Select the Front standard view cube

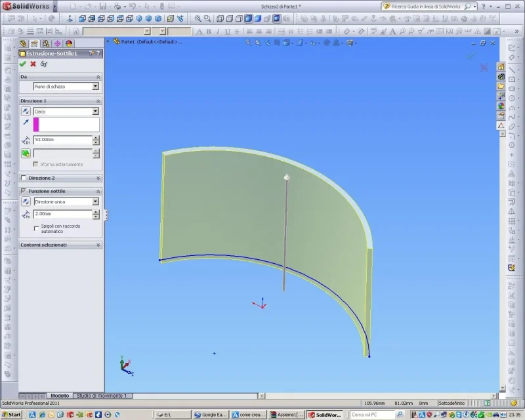pyautogui.click(x=83, y=19)
